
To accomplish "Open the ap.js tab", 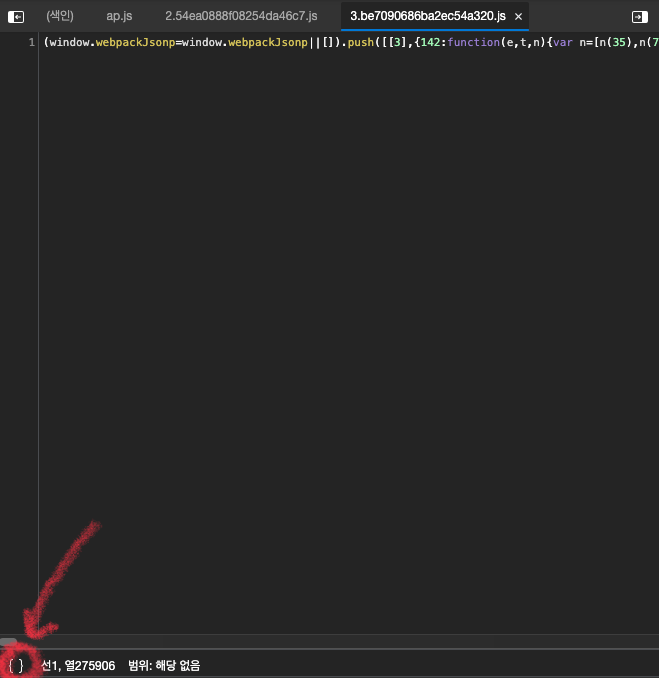I will tap(119, 16).
